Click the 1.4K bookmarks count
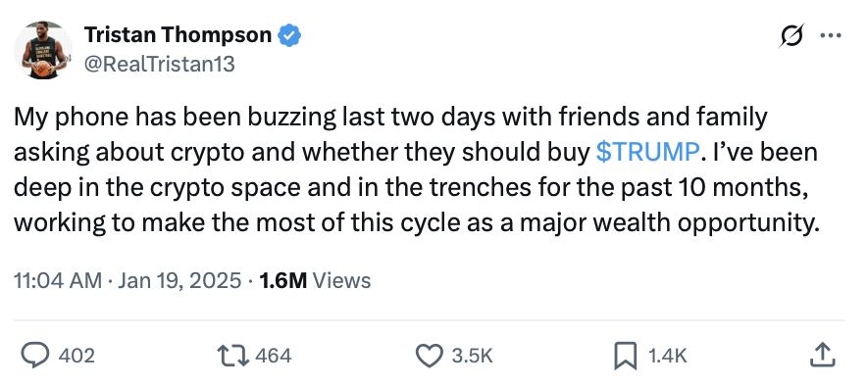The height and width of the screenshot is (385, 868). [x=667, y=356]
